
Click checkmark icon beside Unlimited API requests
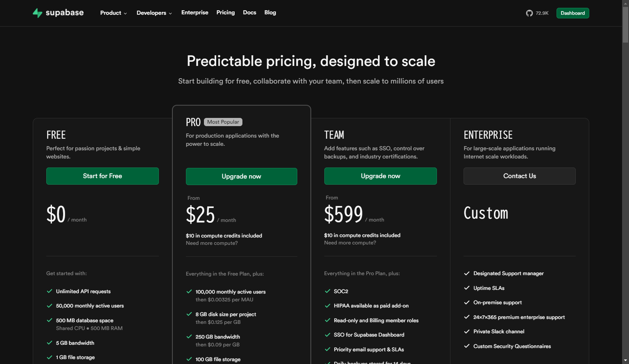point(50,291)
